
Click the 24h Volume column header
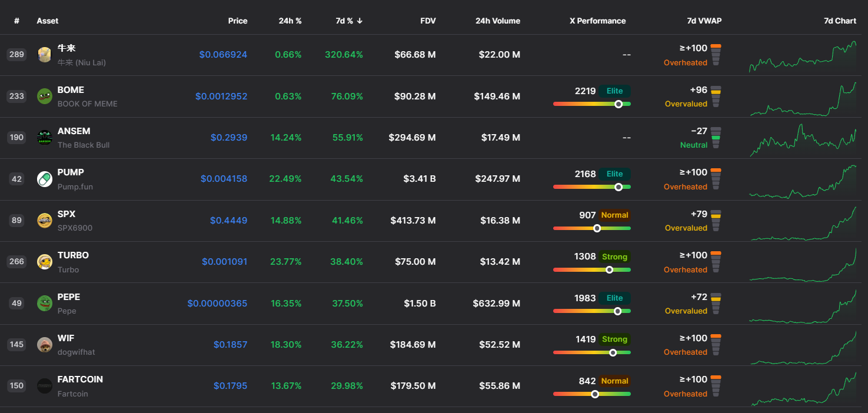click(x=498, y=21)
